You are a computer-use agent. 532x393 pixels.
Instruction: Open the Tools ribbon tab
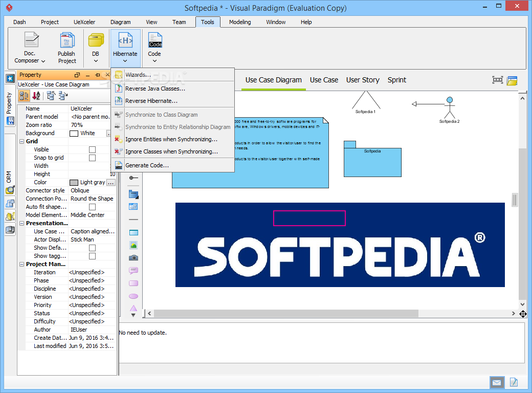tap(208, 22)
